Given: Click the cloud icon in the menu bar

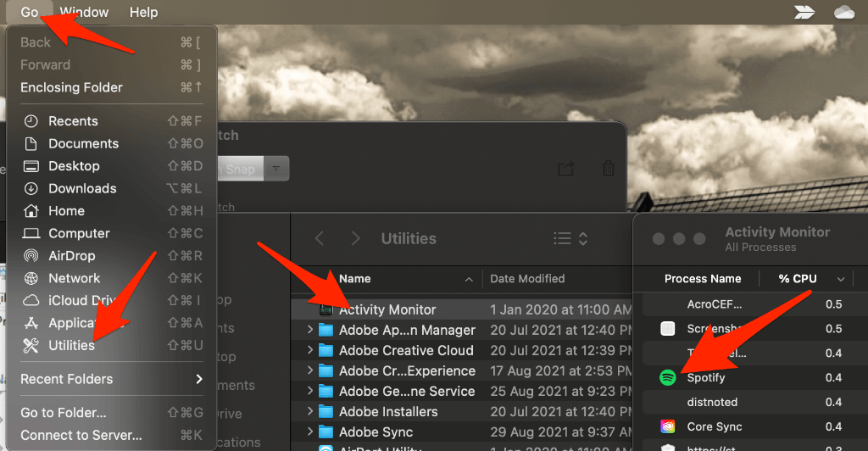Looking at the screenshot, I should [844, 12].
